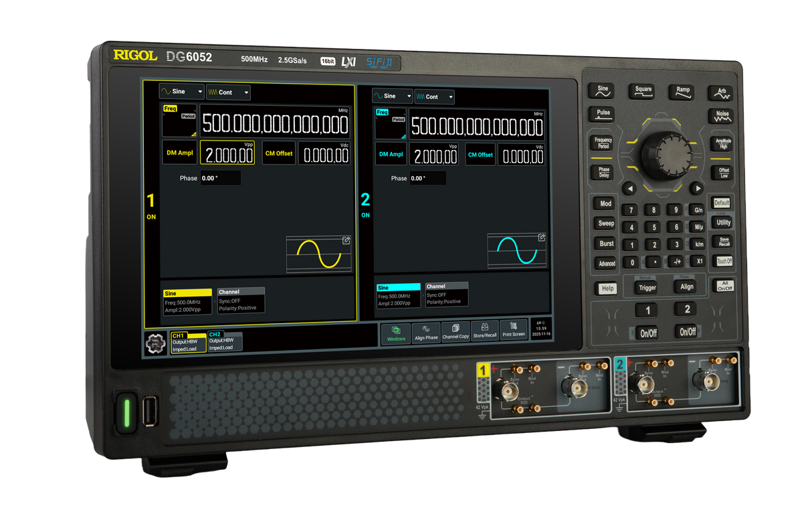Open the gear settings icon on the touchscreen
Screen dimensions: 812x520
click(x=155, y=345)
